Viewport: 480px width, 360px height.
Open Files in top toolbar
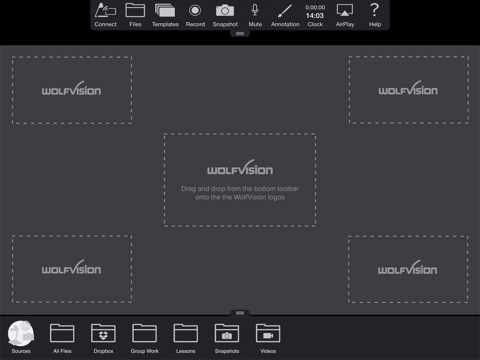tap(135, 15)
